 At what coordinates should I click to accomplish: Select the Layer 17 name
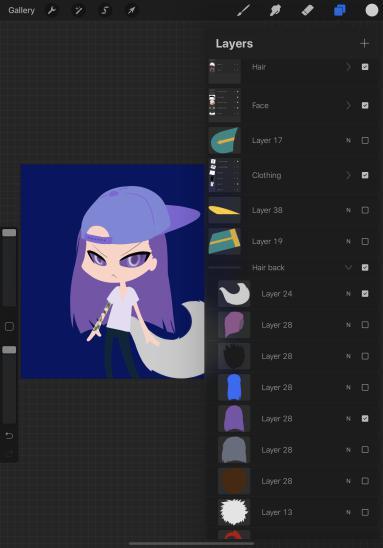tap(267, 140)
